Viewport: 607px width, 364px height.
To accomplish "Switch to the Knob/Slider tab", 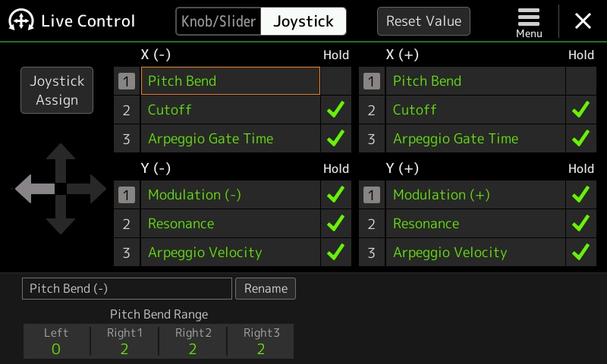I will click(219, 21).
